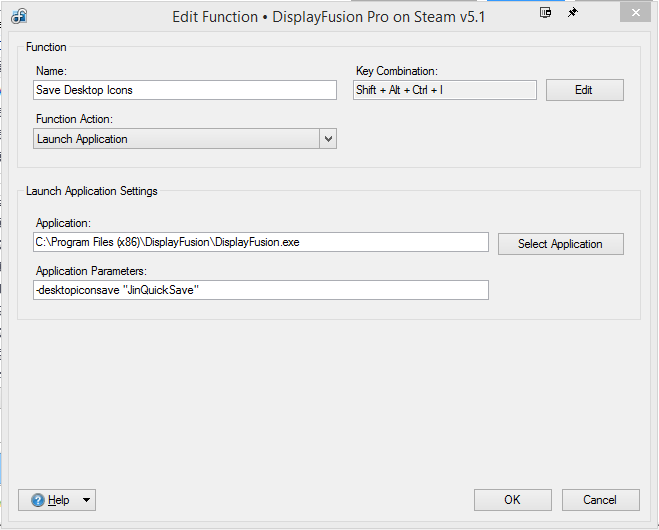Screen dimensions: 659x530
Task: Confirm with the OK button
Action: tap(512, 500)
